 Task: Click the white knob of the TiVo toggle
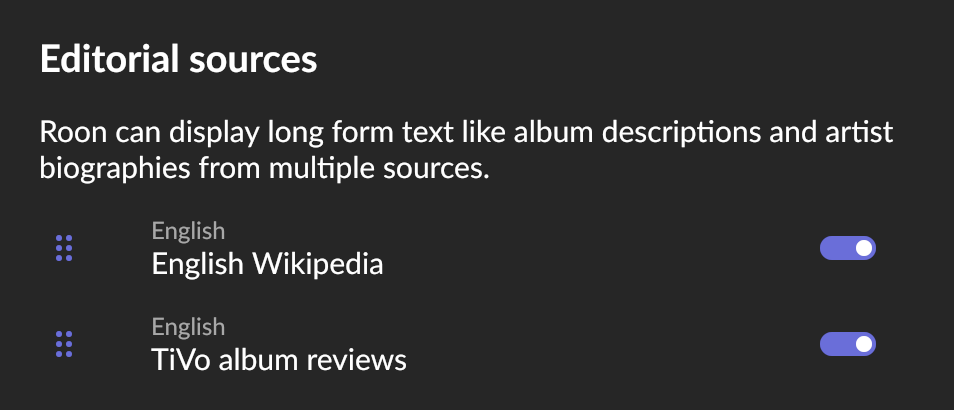[864, 344]
